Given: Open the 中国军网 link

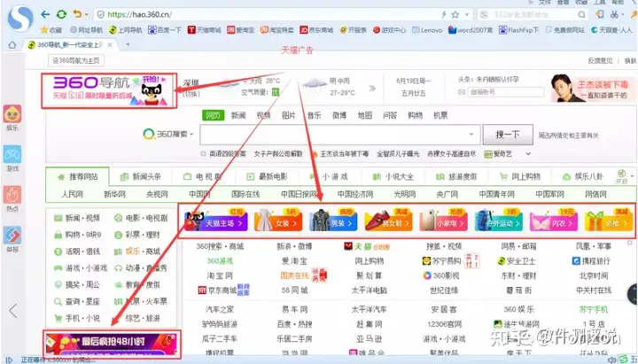Looking at the screenshot, I should pos(549,195).
